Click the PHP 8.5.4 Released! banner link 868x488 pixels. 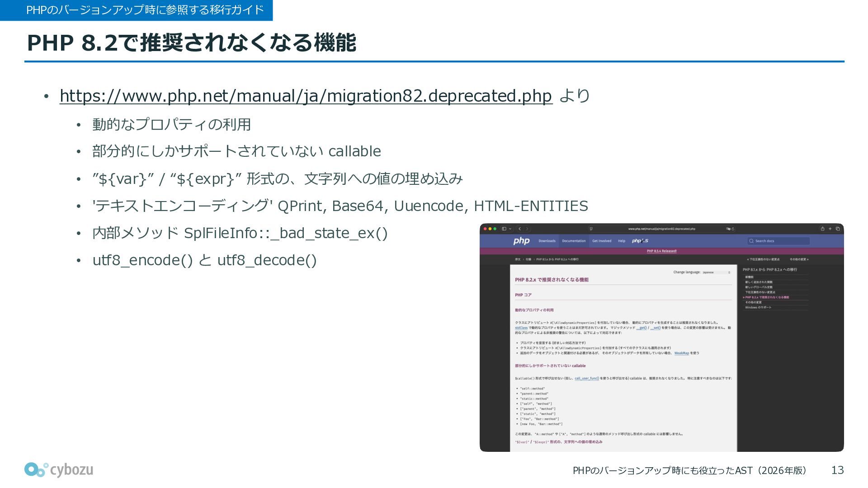point(661,251)
